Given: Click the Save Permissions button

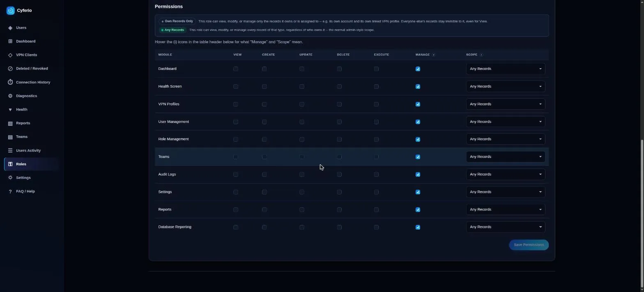Looking at the screenshot, I should 529,245.
